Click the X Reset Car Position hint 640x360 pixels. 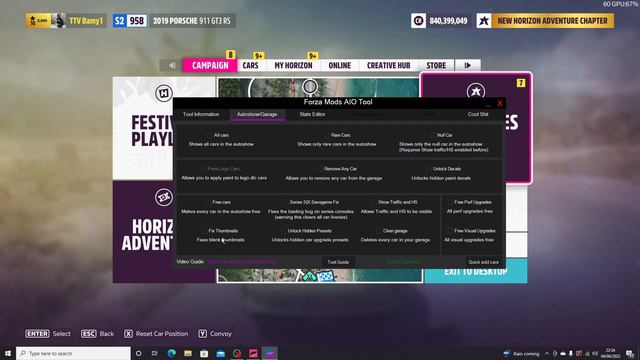(156, 333)
